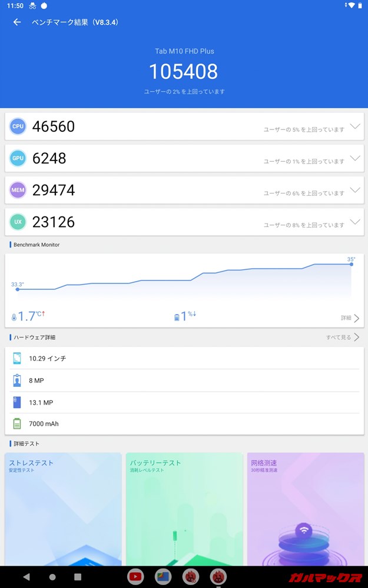368x588 pixels.
Task: Open すべて見る hardware details link
Action: (x=343, y=338)
